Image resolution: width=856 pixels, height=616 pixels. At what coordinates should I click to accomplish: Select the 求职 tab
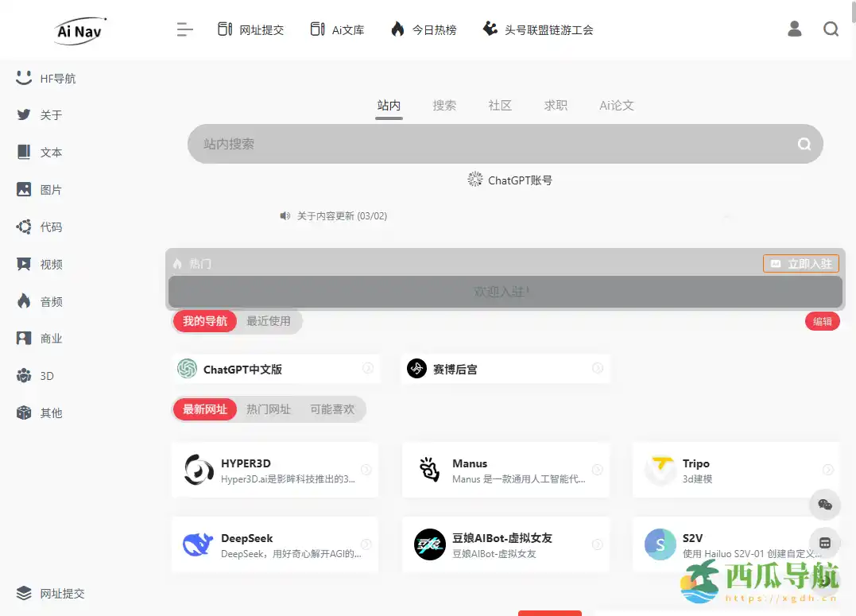click(556, 104)
